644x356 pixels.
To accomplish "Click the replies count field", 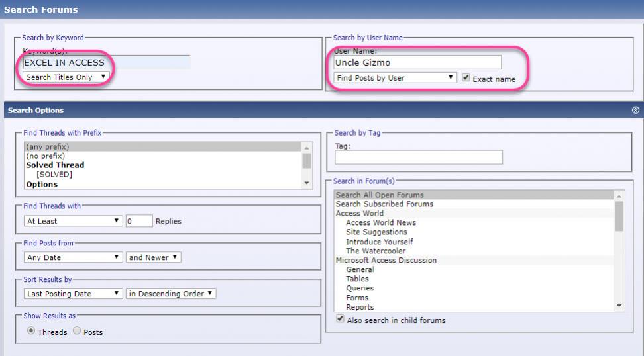I will coord(139,222).
